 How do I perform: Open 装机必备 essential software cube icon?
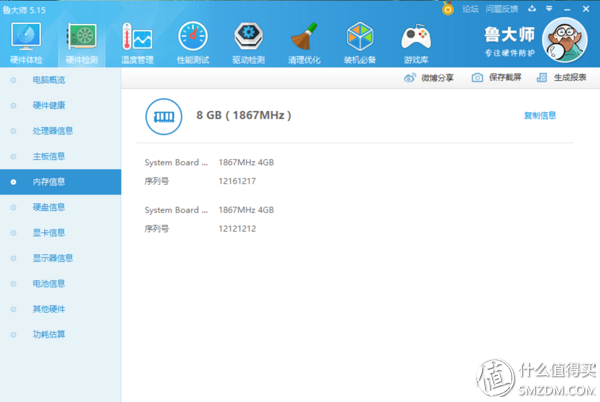tap(360, 37)
